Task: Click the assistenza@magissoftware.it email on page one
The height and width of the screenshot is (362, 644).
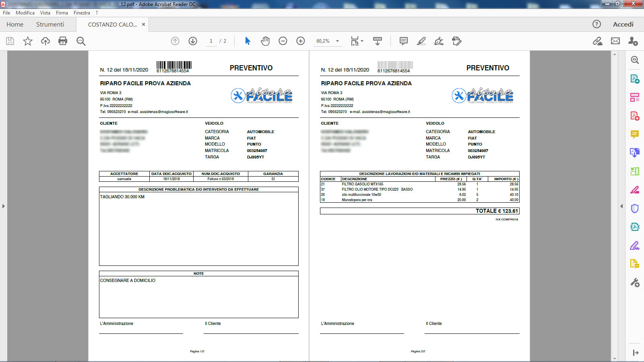Action: point(164,112)
